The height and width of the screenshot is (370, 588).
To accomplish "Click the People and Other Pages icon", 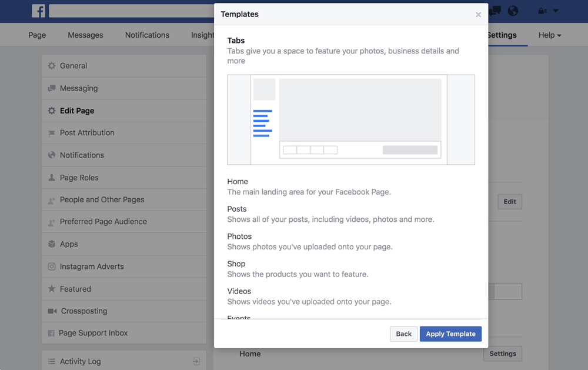I will (x=52, y=201).
